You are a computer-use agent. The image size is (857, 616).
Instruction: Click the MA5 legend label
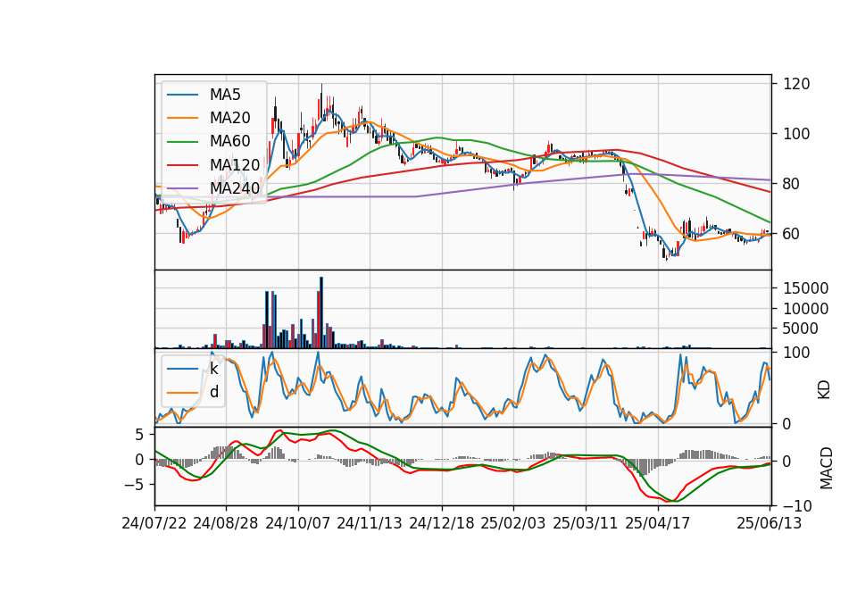(225, 95)
